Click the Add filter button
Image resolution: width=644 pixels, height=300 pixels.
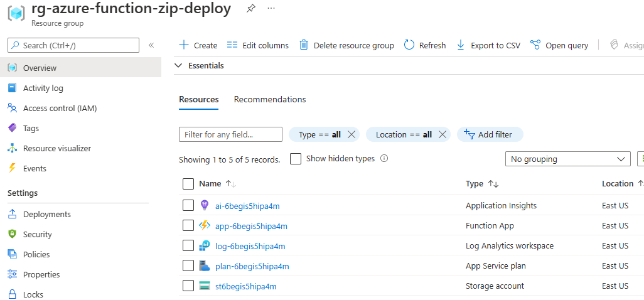490,134
